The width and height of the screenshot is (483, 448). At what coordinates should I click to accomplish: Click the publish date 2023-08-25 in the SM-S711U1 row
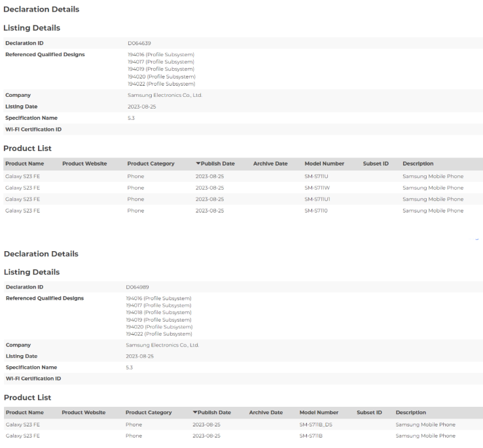pos(210,199)
